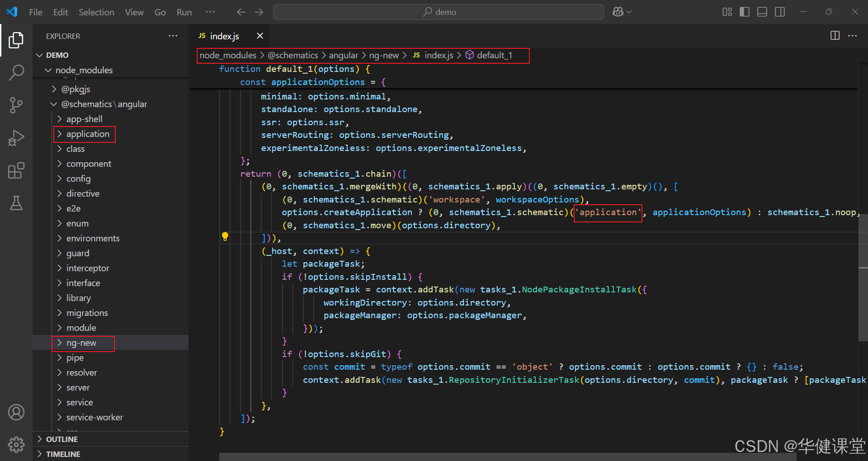
Task: Expand the TIMELINE section
Action: click(111, 454)
